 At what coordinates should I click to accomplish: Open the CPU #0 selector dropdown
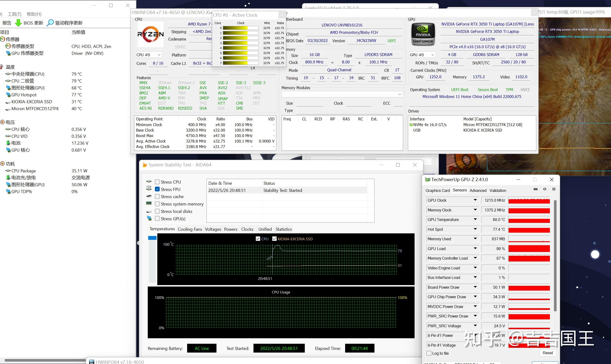point(149,55)
